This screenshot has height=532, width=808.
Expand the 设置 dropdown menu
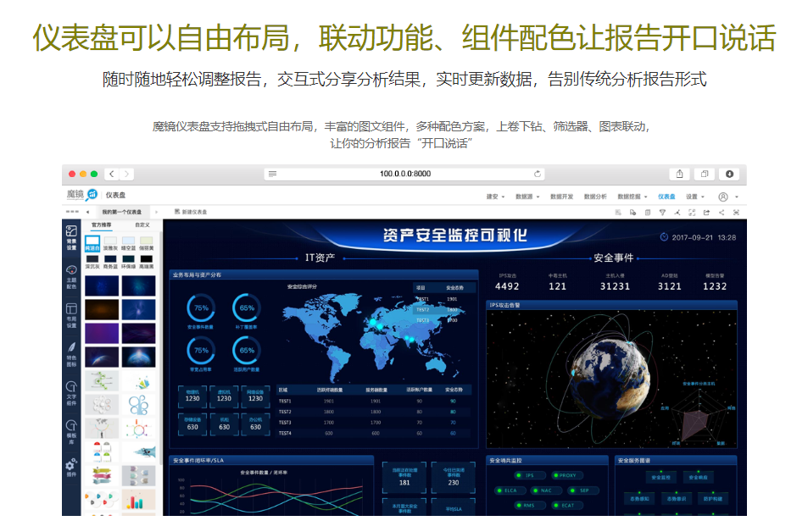[694, 197]
